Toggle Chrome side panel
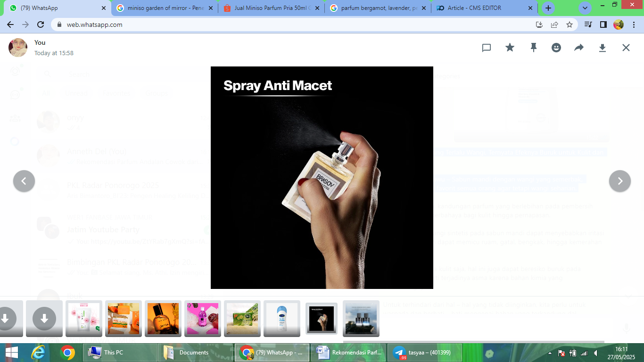 [x=603, y=25]
